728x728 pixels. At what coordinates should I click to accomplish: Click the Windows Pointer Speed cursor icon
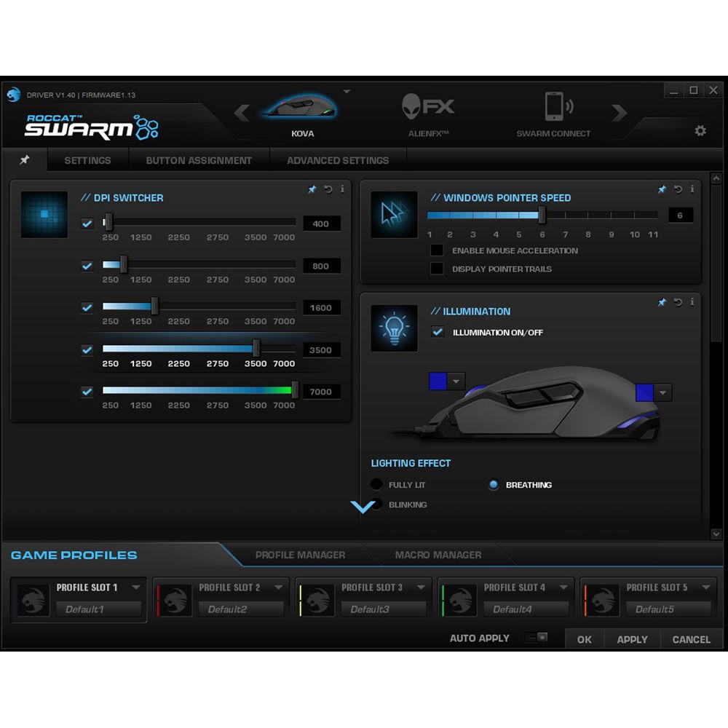coord(393,213)
